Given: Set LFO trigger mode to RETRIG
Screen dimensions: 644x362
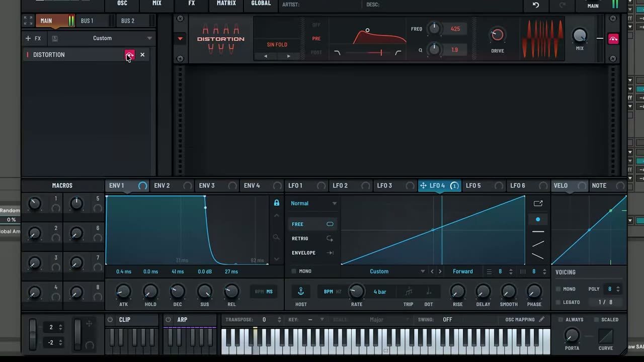Looking at the screenshot, I should click(x=312, y=238).
